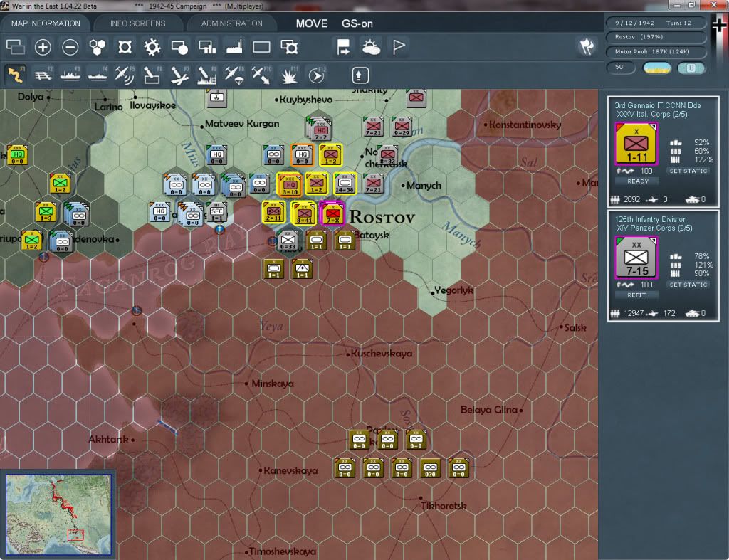Viewport: 729px width, 560px height.
Task: Click 125th Infantry Division name
Action: (651, 219)
